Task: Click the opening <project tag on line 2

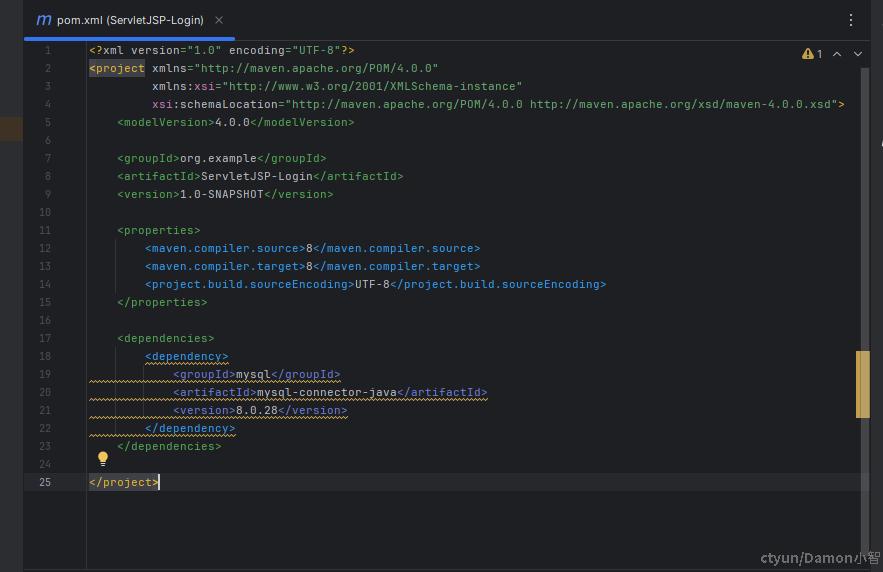Action: click(117, 68)
